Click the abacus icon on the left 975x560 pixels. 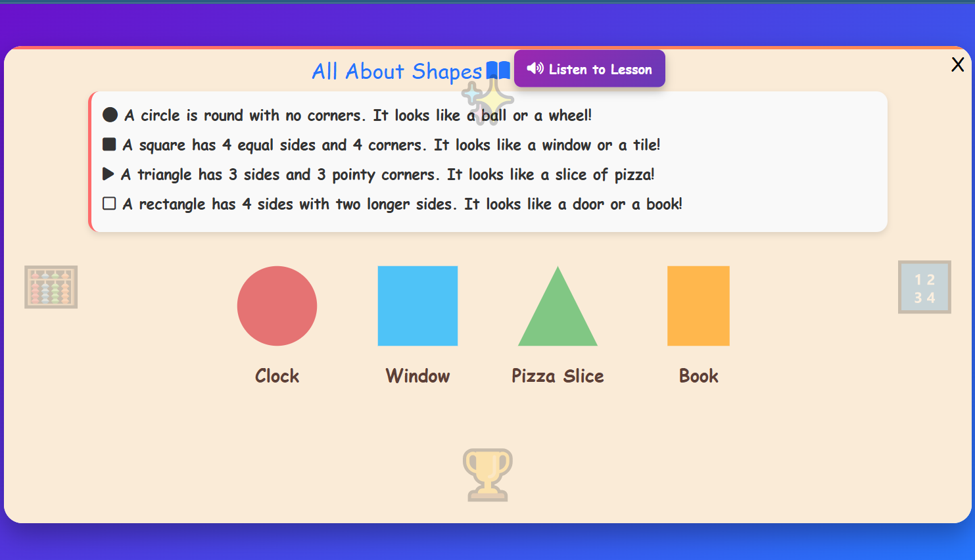click(x=51, y=287)
